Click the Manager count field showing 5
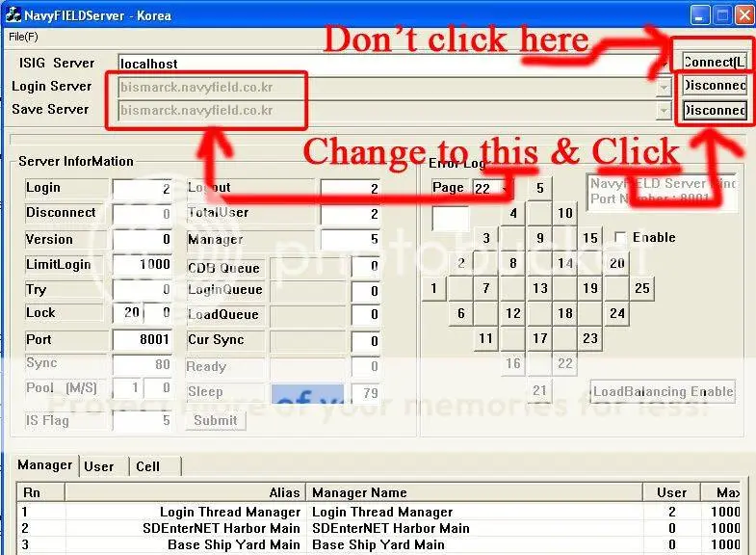The image size is (756, 555). click(350, 239)
